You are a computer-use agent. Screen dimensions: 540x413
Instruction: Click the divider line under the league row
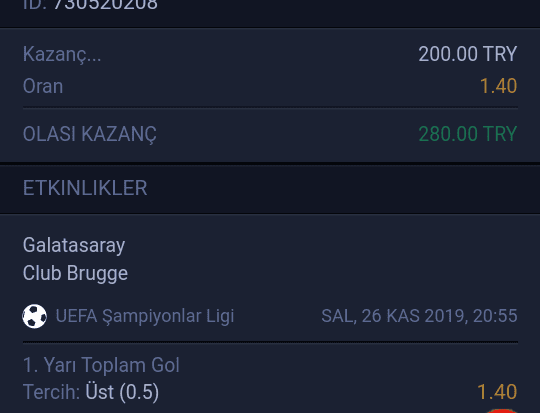click(270, 342)
